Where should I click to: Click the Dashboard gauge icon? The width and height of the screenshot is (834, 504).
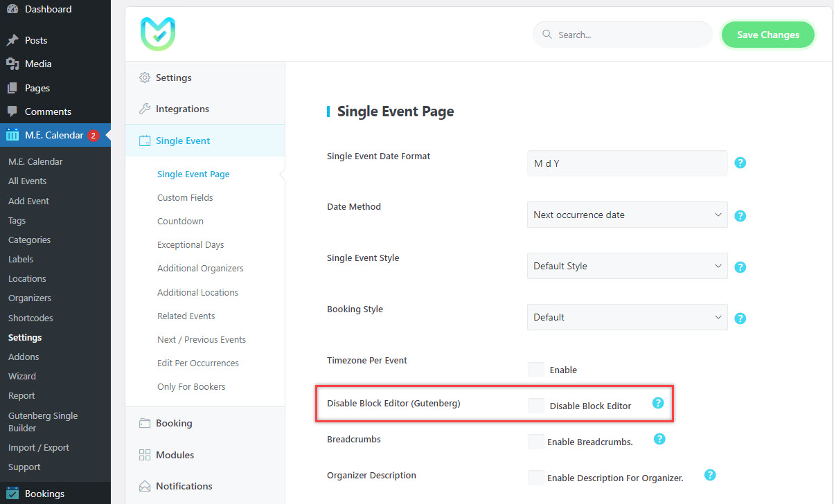(12, 9)
